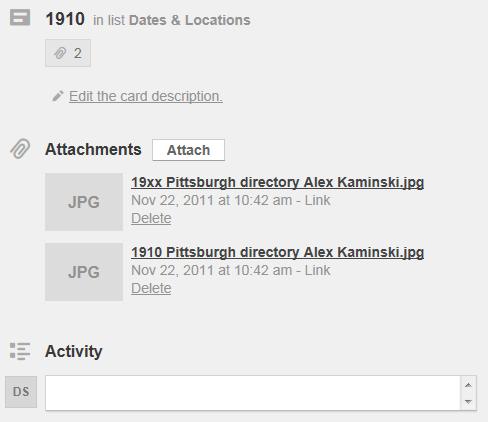Open JPG thumbnail for the 19xx Pittsburgh directory file
488x422 pixels.
[x=84, y=202]
